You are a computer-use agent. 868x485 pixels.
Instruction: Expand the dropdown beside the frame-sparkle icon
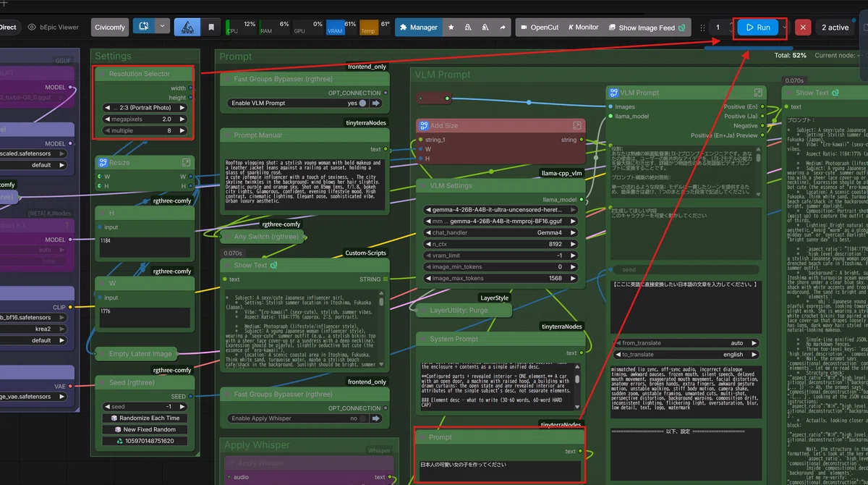(x=163, y=27)
